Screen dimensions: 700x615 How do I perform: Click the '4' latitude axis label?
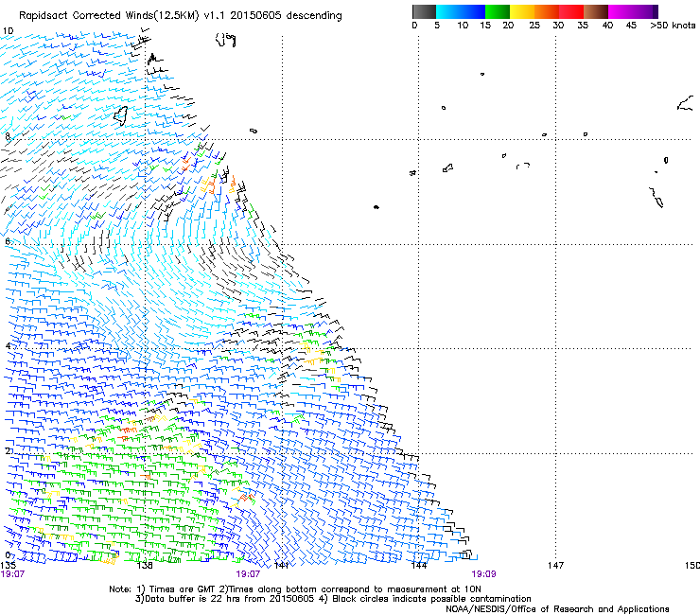coord(8,345)
